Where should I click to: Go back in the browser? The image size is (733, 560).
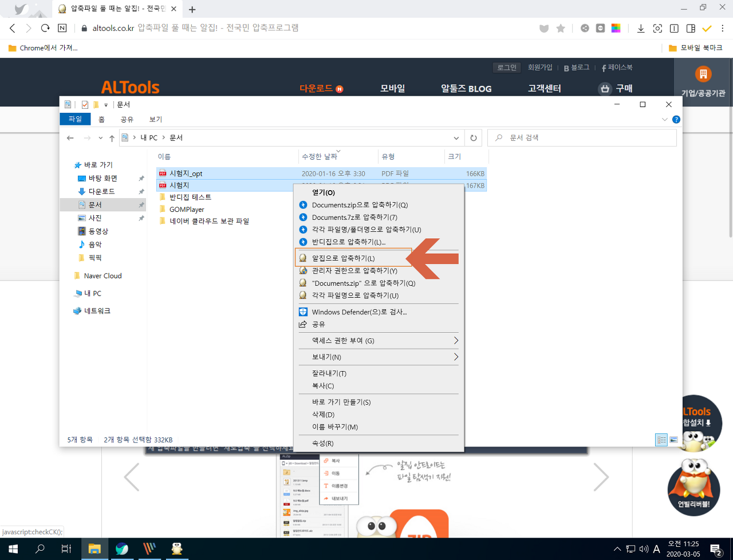(13, 28)
